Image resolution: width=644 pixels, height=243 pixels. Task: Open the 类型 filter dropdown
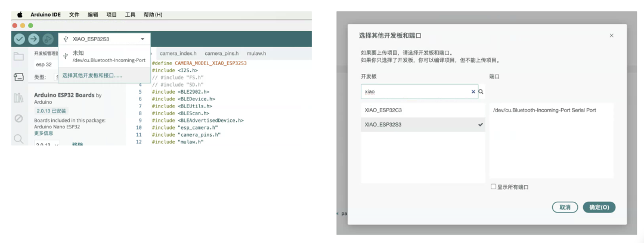click(x=56, y=77)
